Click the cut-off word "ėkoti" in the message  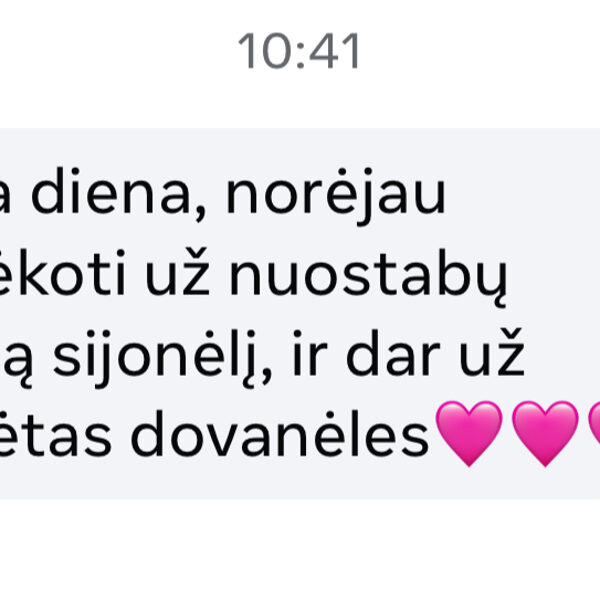point(63,272)
